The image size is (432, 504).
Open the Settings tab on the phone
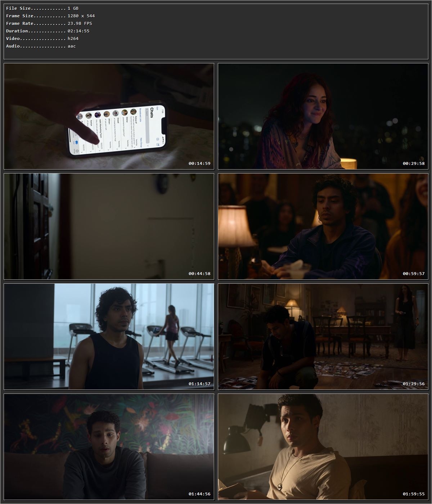(77, 151)
